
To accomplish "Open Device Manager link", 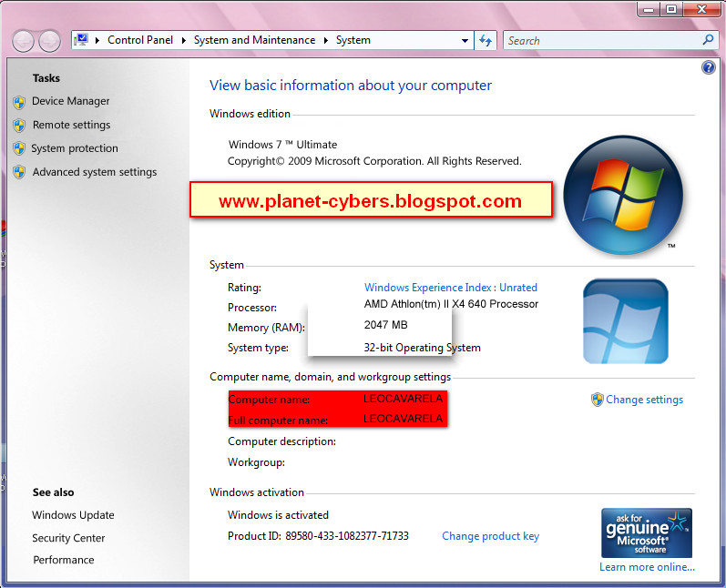I will click(x=71, y=101).
